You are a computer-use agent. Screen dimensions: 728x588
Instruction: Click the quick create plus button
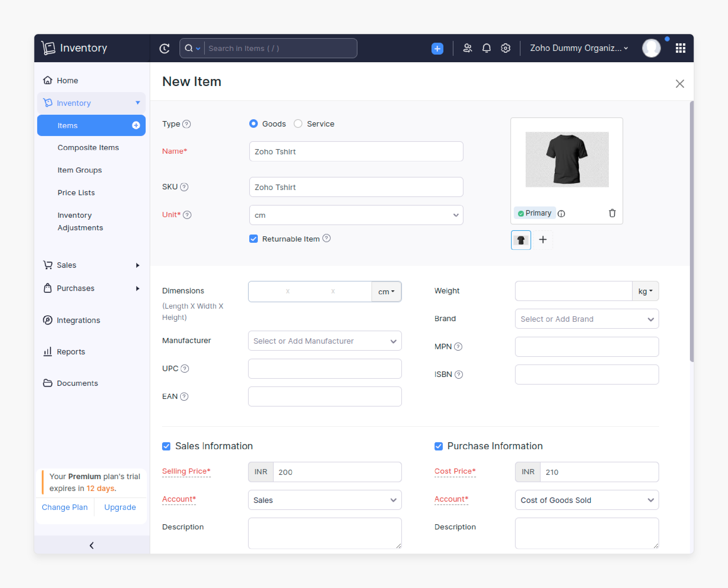point(437,48)
